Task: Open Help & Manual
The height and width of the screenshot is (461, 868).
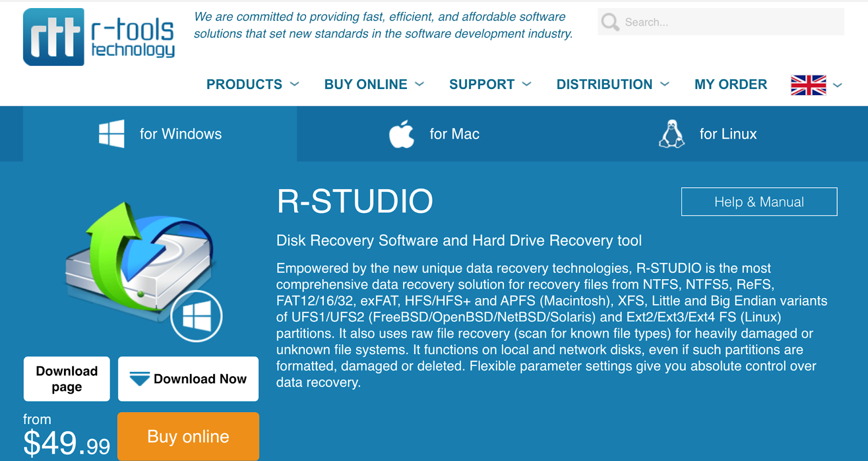Action: coord(759,202)
